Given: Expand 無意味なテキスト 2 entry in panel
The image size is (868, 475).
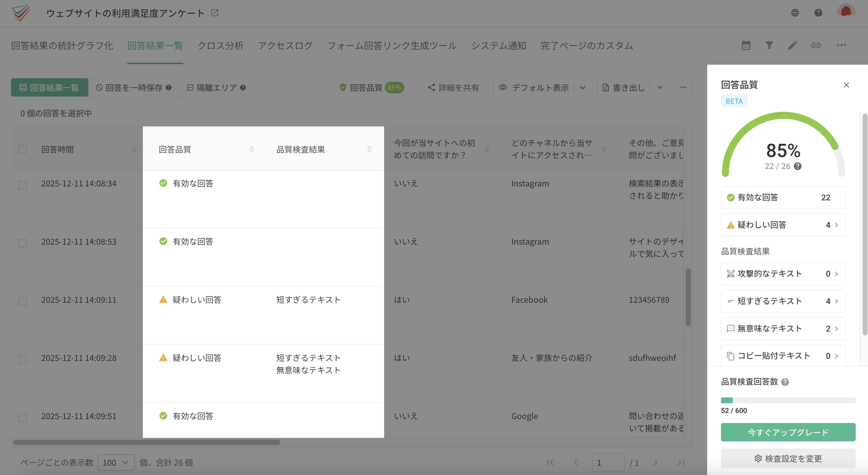Looking at the screenshot, I should 783,328.
